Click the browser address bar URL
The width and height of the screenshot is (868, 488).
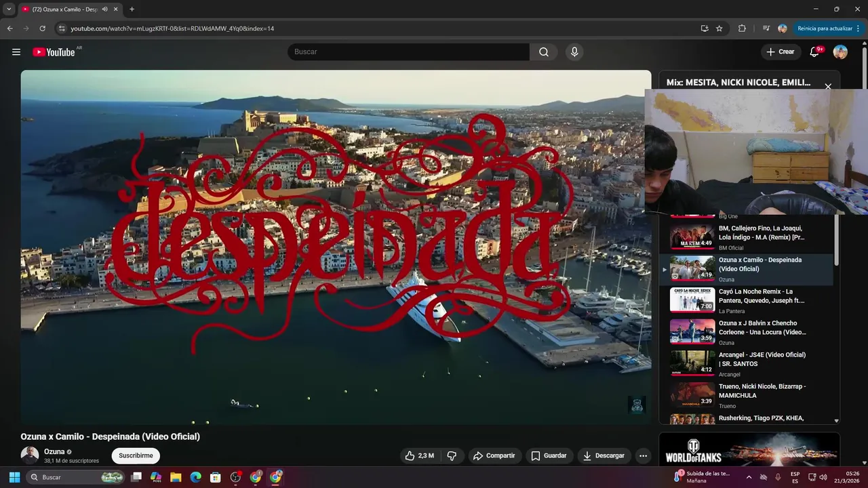[x=172, y=28]
